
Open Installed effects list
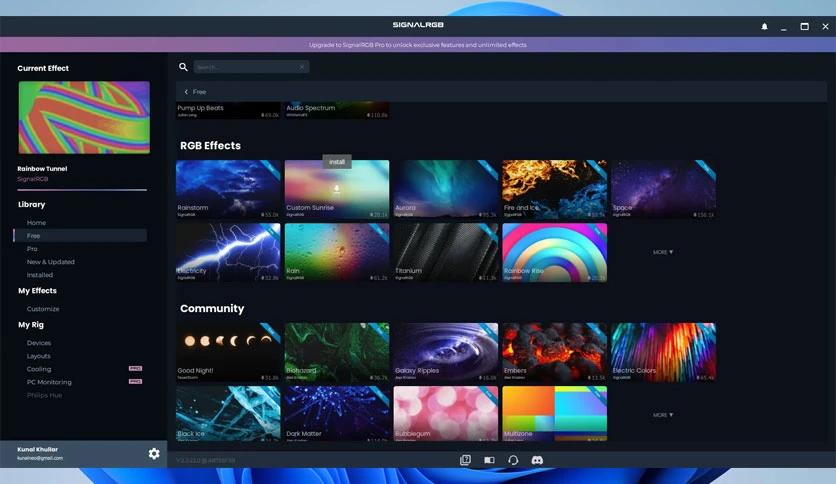pos(40,275)
